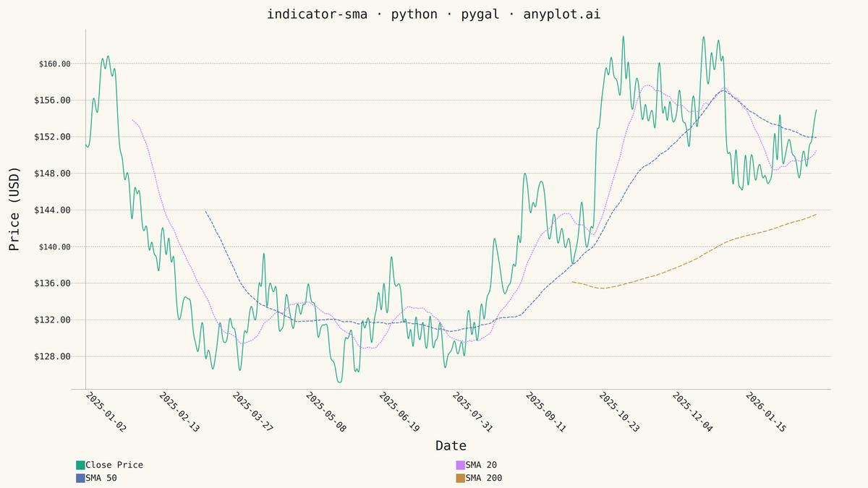Click the Date axis title
Screen dimensions: 868x488
point(451,446)
